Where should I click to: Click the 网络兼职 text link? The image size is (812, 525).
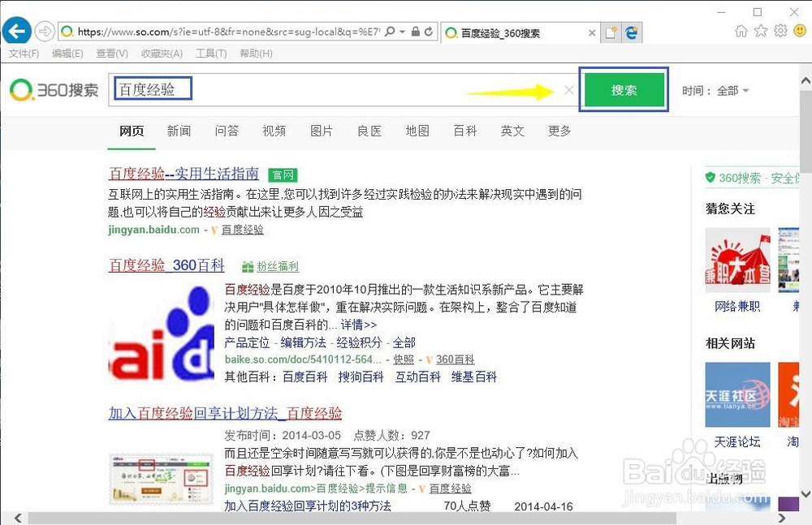coord(737,307)
